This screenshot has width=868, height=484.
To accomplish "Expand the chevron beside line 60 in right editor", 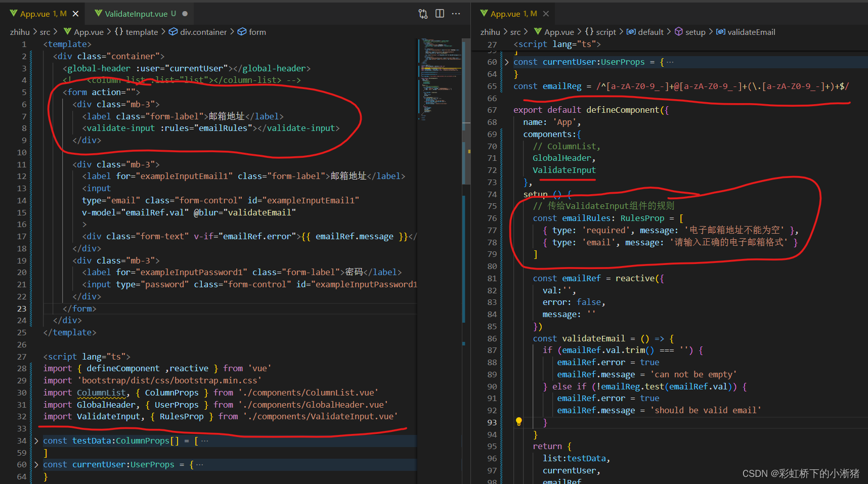I will tap(506, 61).
